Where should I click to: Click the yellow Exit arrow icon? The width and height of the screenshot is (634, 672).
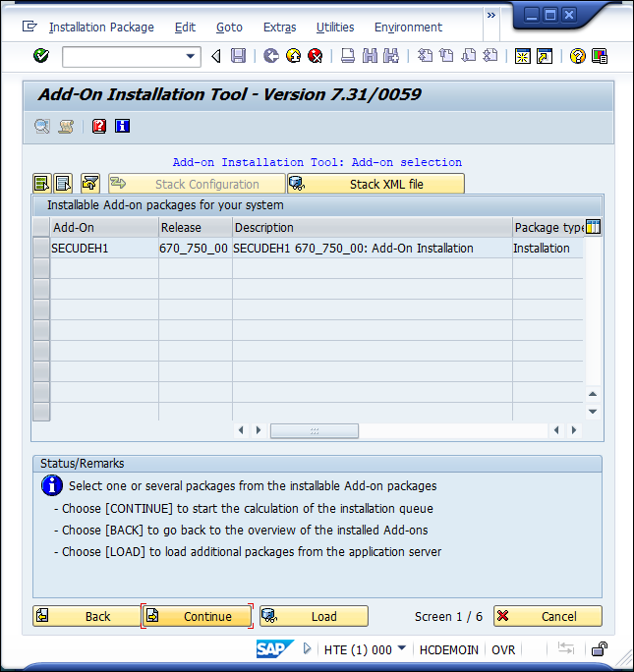point(293,56)
